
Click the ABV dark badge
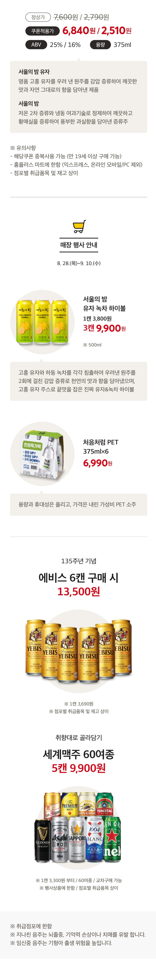point(36,45)
